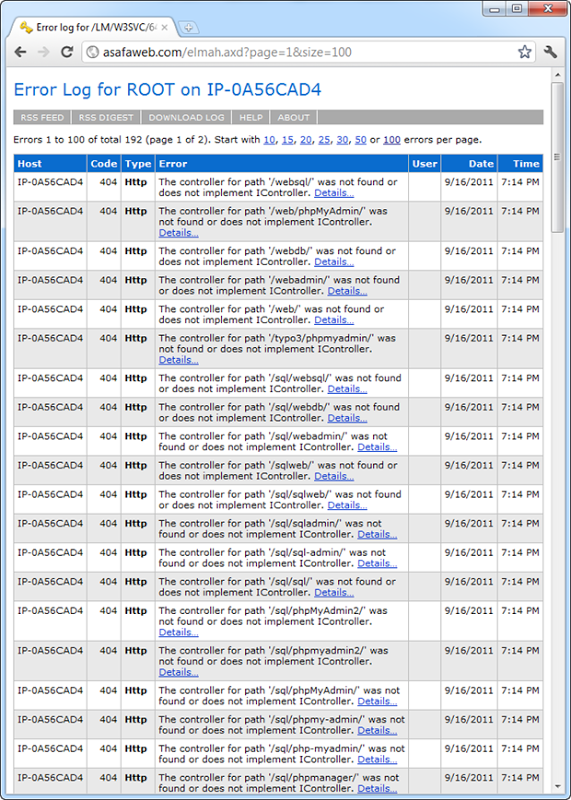Select the Error log browser tab

[x=92, y=28]
